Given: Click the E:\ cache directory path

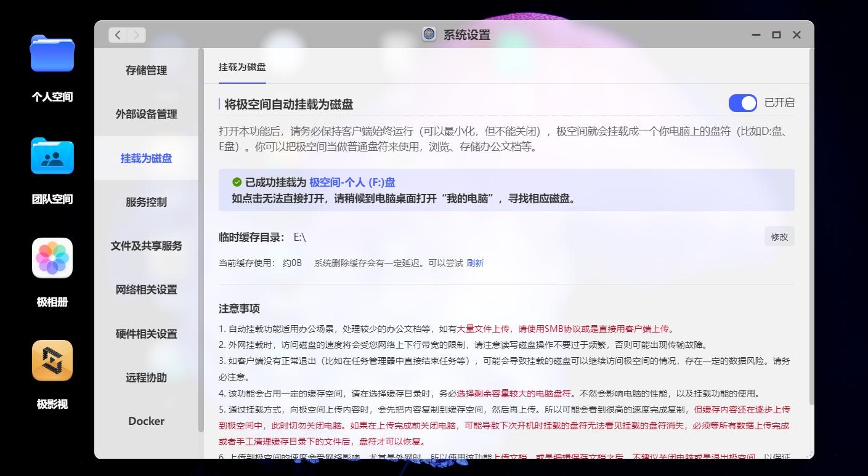Looking at the screenshot, I should coord(299,236).
